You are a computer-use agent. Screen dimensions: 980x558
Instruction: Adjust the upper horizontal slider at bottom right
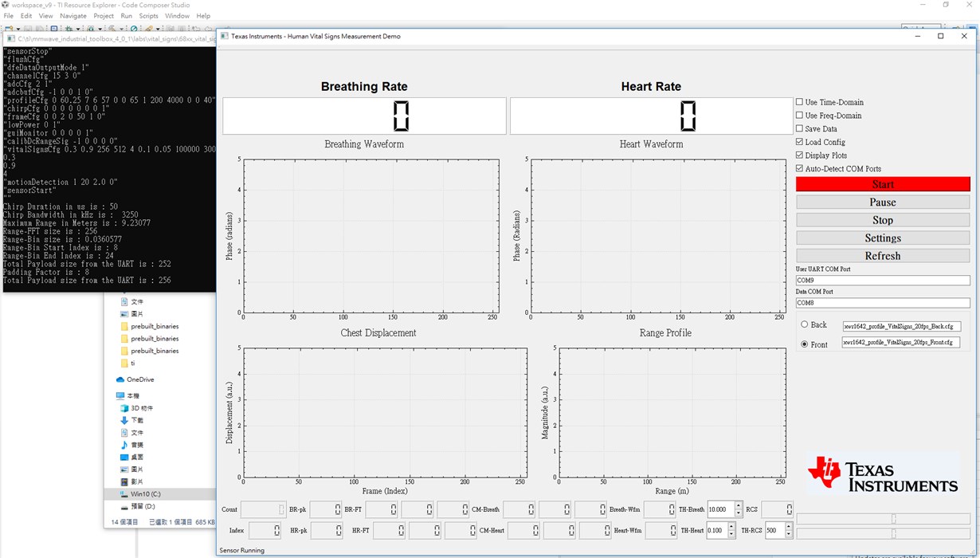point(883,519)
